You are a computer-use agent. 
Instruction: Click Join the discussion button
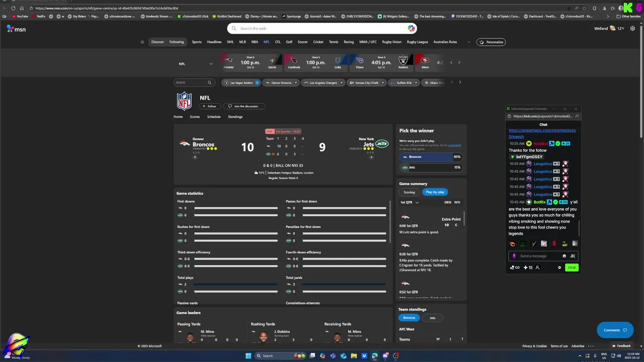(244, 106)
